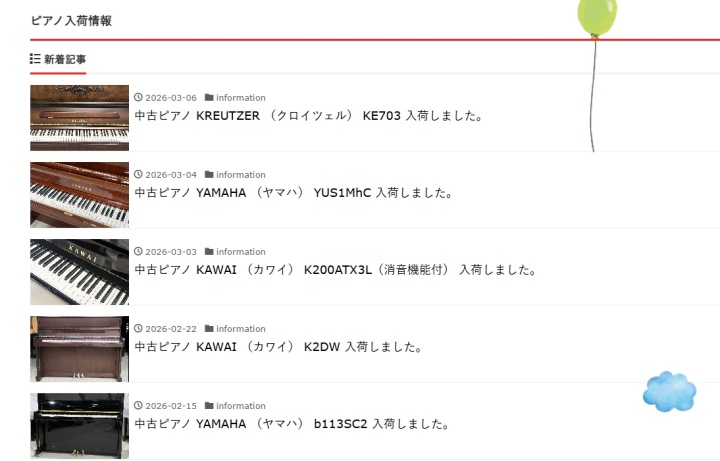Click the clock icon beside 2026-02-22
Viewport: 720px width, 461px height.
138,329
